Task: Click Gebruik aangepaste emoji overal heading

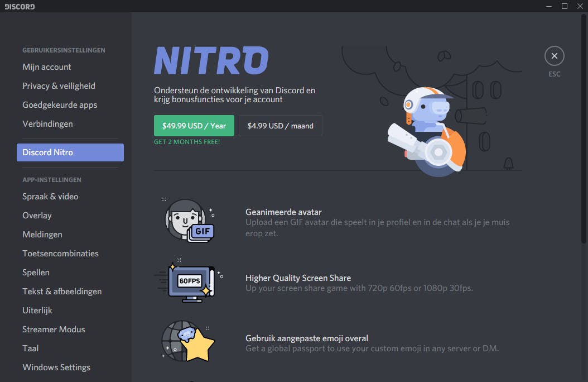Action: (307, 338)
